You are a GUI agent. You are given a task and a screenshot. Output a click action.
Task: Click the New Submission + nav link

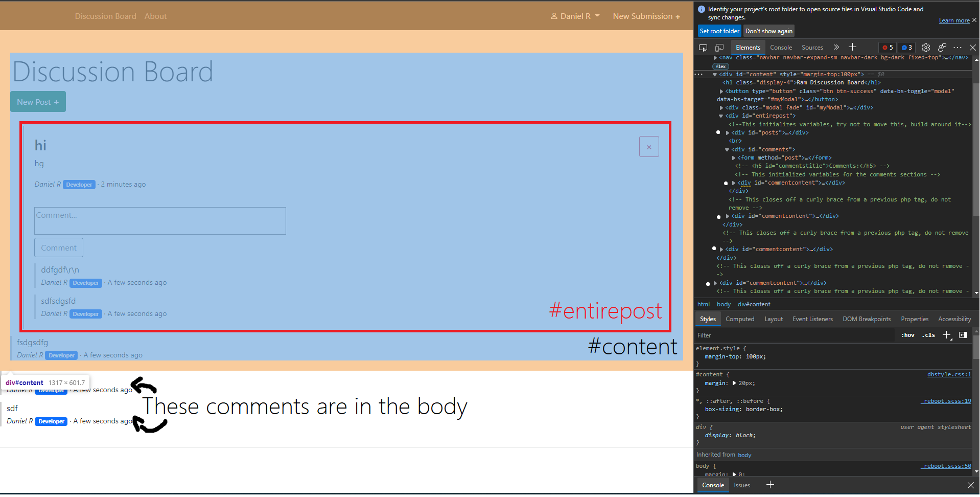click(646, 16)
